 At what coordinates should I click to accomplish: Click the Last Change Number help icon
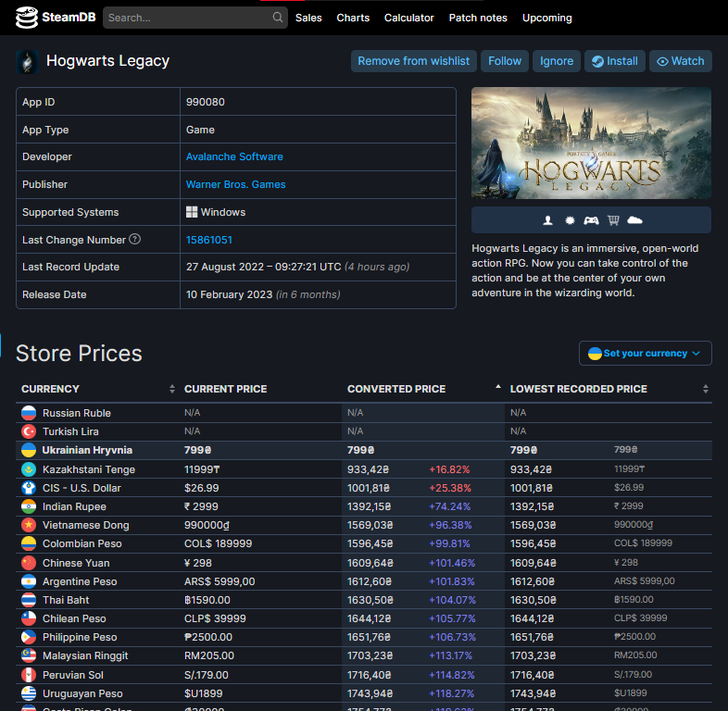pos(134,239)
